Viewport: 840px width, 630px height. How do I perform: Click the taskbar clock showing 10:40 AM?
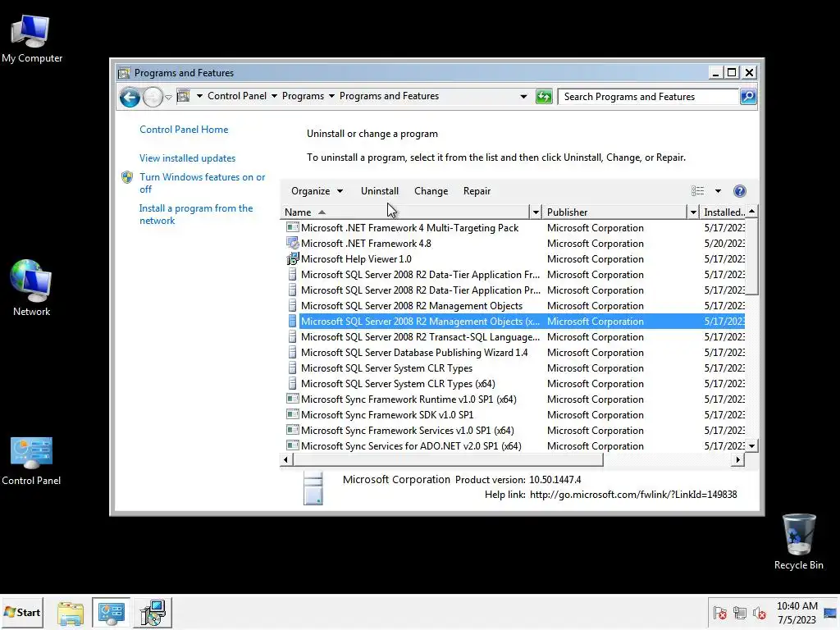pos(797,613)
